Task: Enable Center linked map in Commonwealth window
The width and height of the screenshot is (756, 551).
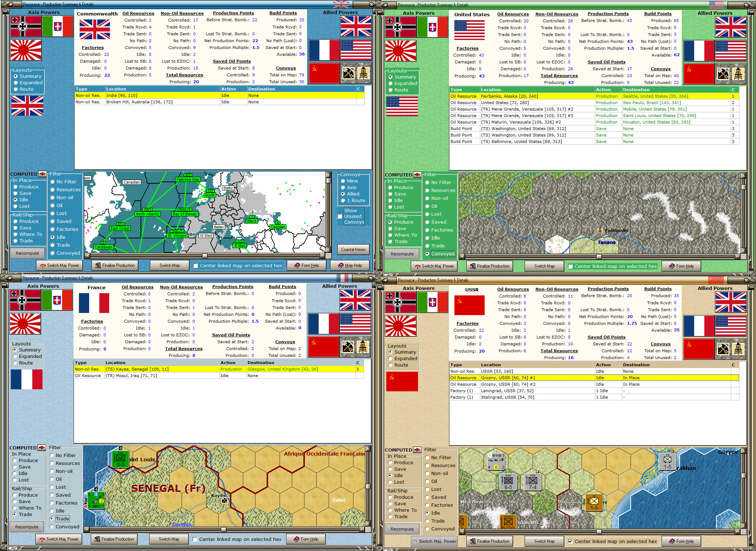Action: click(196, 266)
